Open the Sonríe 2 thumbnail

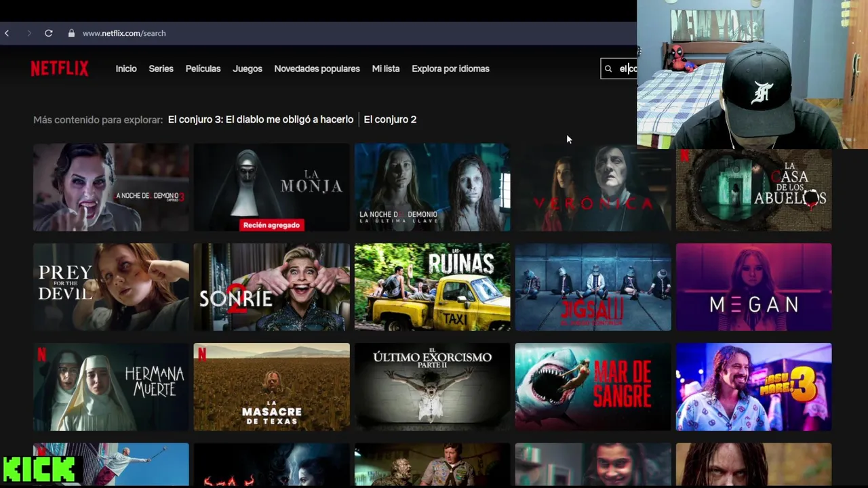pyautogui.click(x=272, y=287)
